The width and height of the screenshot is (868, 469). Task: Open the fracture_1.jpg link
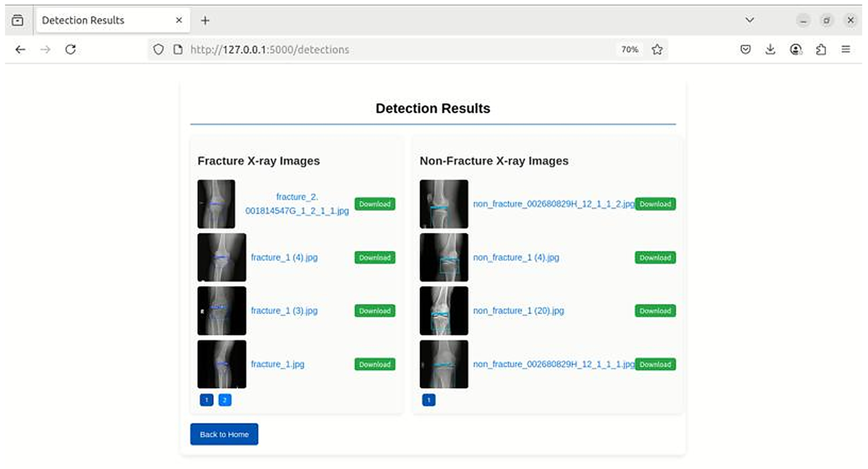pos(278,364)
